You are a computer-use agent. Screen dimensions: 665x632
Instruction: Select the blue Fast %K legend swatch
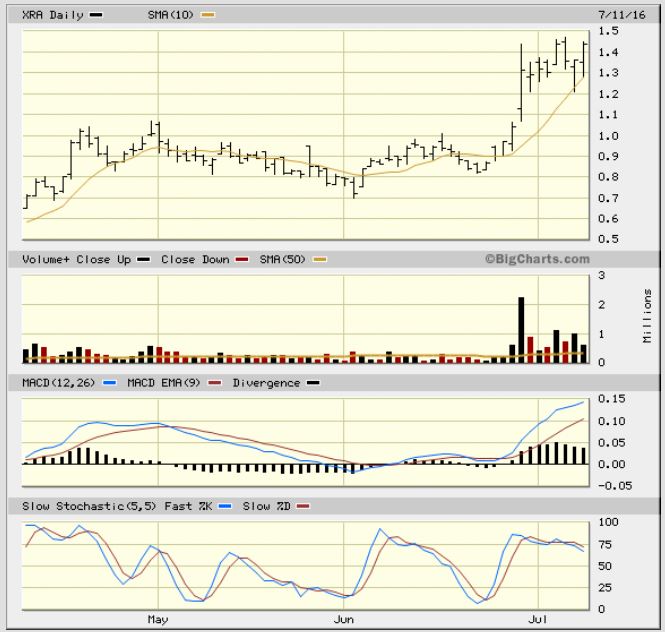(x=225, y=506)
